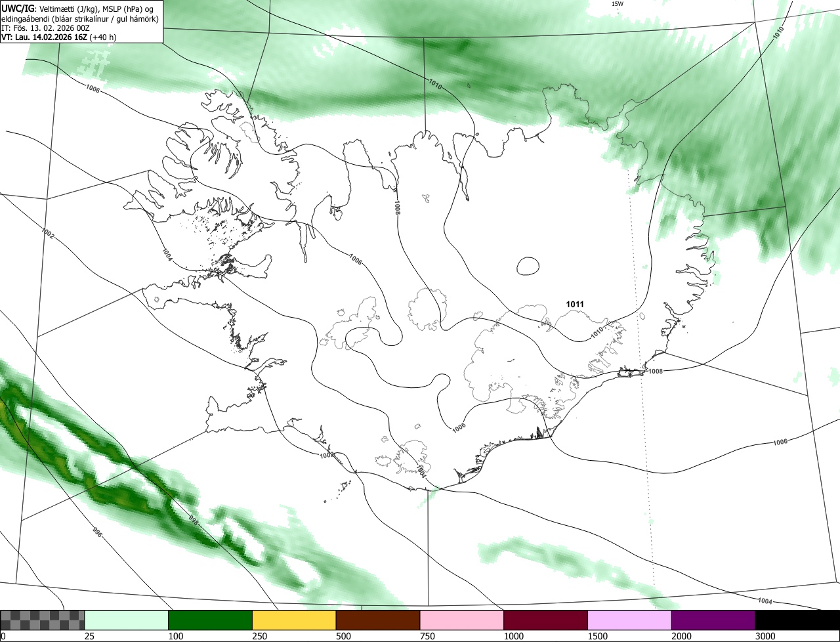This screenshot has width=840, height=642.
Task: Click the '996' isobar label
Action: pos(97,532)
